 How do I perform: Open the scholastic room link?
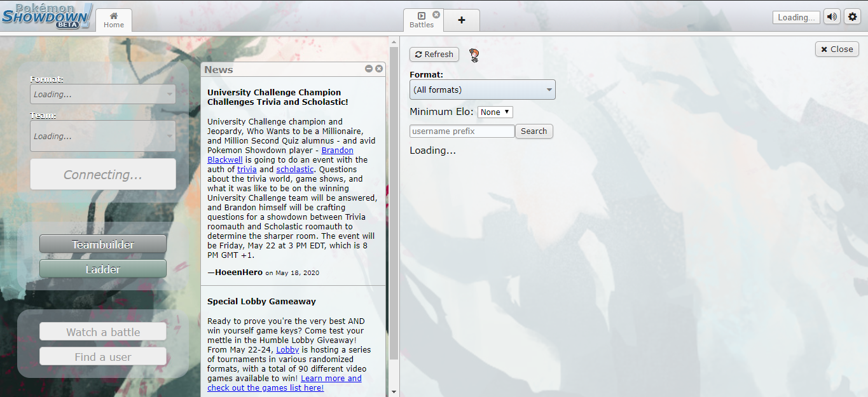click(295, 170)
